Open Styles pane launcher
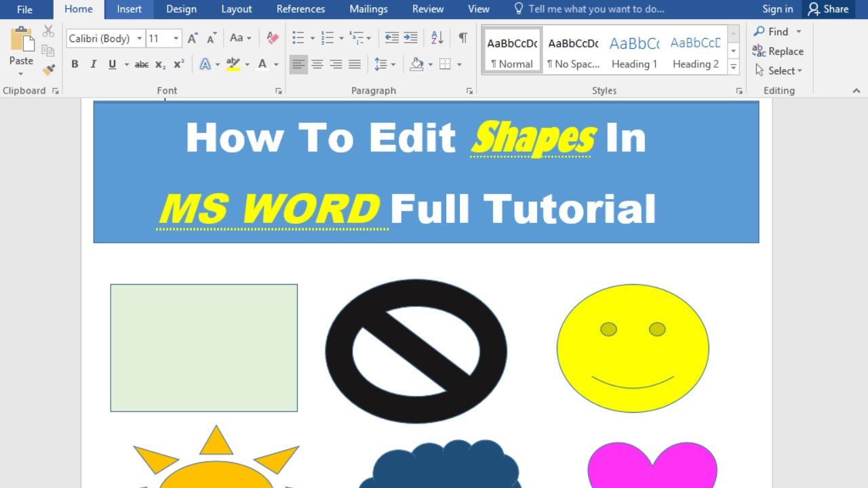The image size is (868, 488). [x=739, y=91]
